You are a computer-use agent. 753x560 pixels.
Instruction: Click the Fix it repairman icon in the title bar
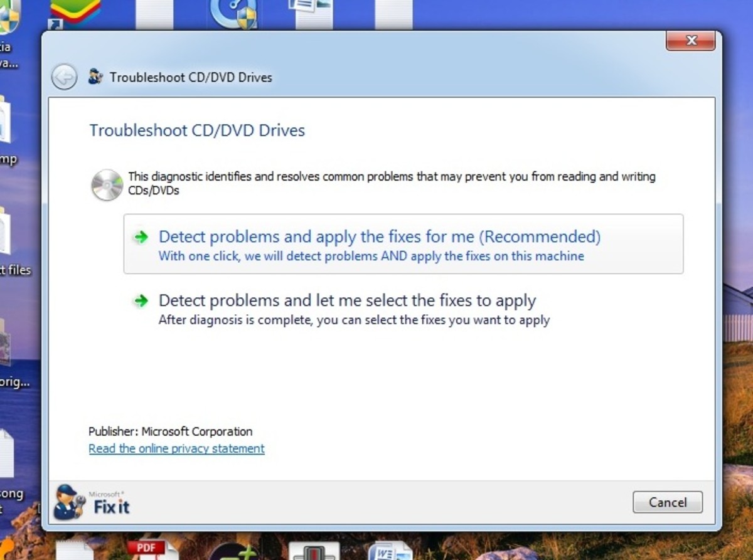pyautogui.click(x=95, y=75)
